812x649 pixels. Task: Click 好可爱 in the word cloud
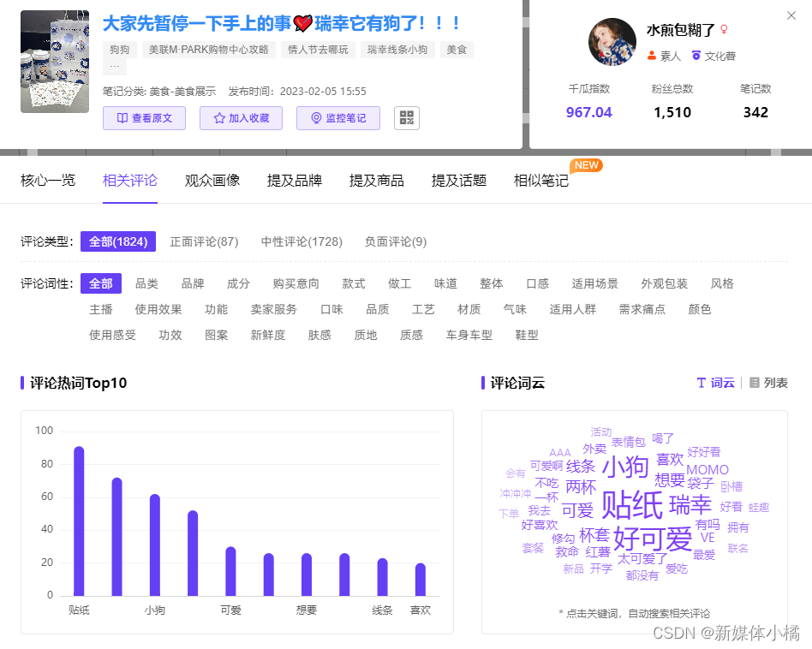coord(653,539)
